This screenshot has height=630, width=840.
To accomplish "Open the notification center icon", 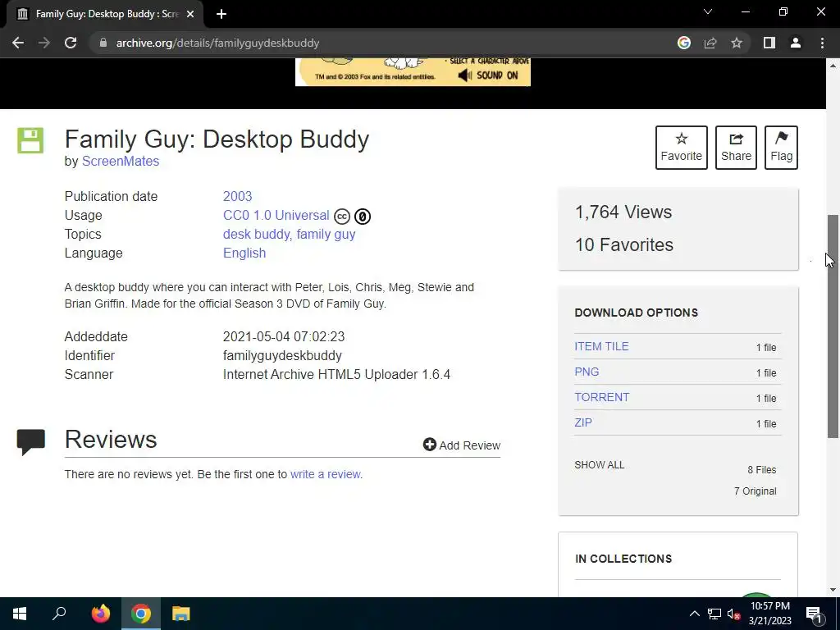I will pyautogui.click(x=814, y=614).
